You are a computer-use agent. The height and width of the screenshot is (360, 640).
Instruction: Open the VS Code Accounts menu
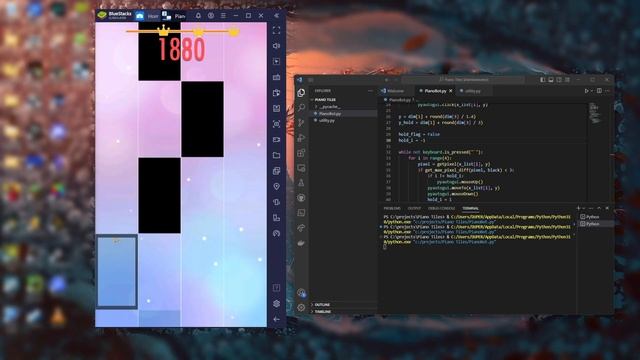[301, 292]
